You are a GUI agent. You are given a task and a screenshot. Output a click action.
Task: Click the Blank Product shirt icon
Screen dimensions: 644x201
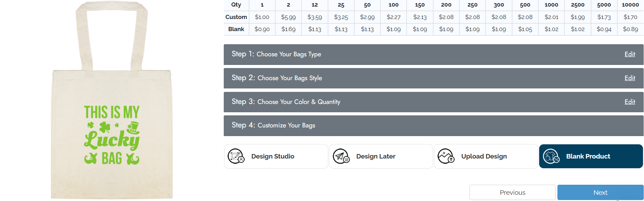click(551, 156)
